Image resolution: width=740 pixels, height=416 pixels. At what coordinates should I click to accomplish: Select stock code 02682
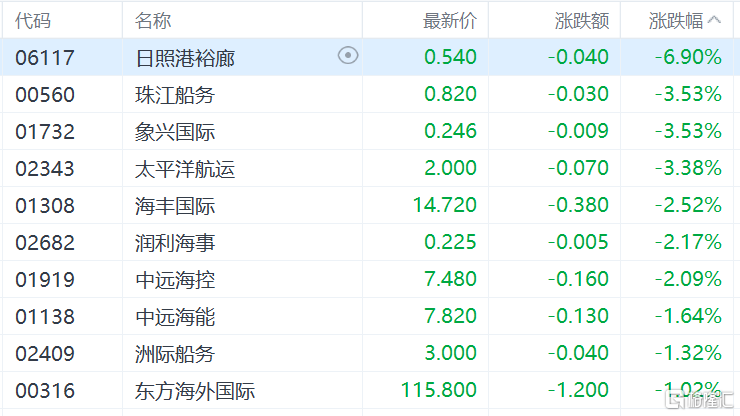coord(45,242)
